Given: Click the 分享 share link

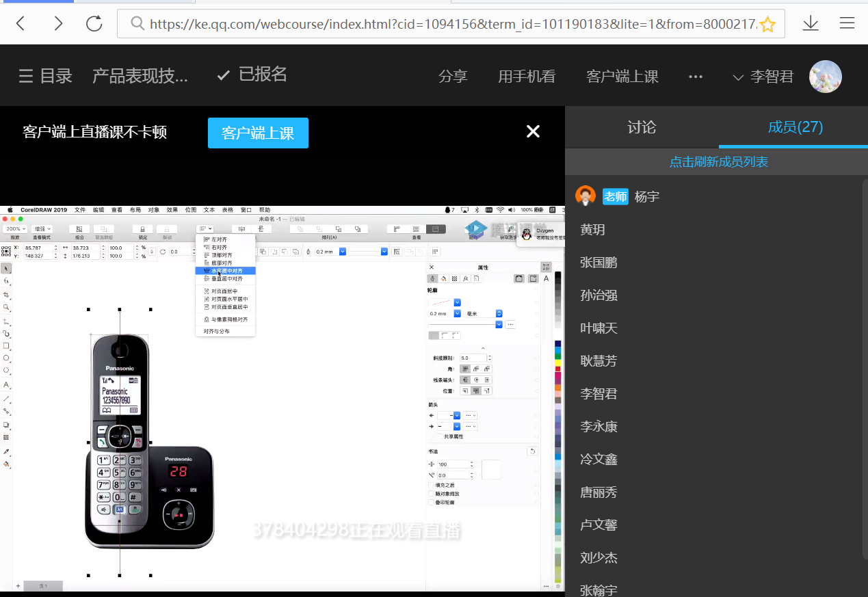Looking at the screenshot, I should 453,77.
